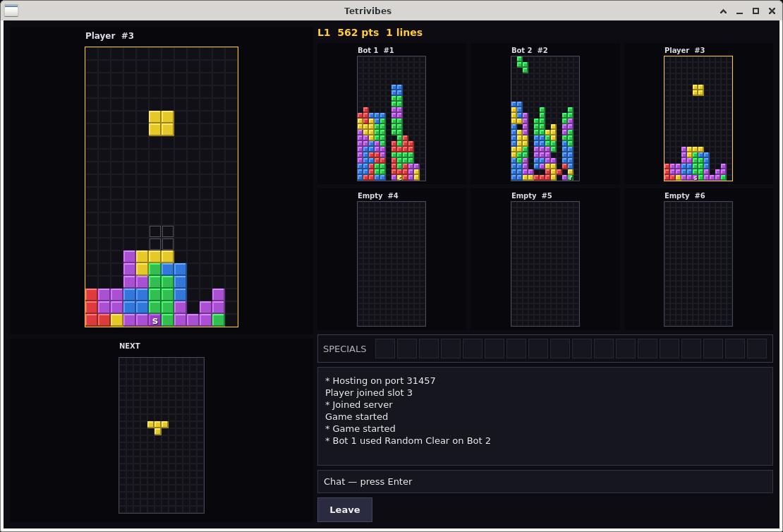Click the Bot 1 #1 label
The width and height of the screenshot is (783, 532).
point(375,50)
